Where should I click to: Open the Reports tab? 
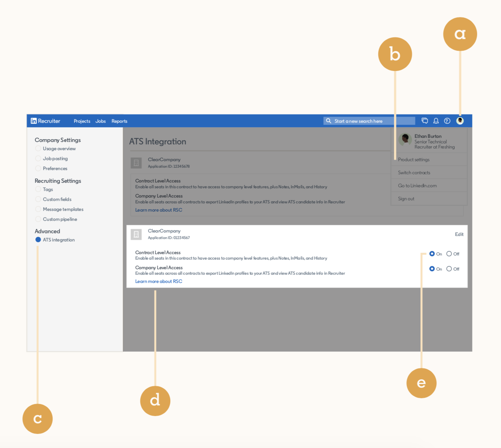(x=119, y=121)
